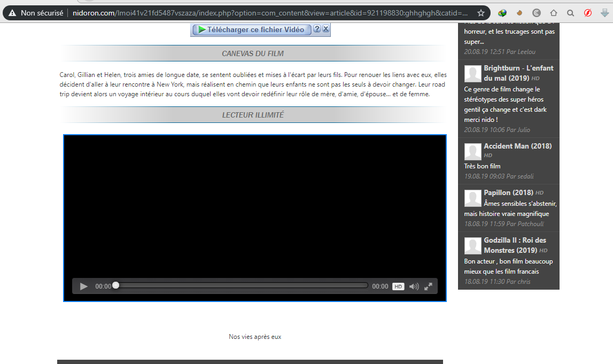The image size is (613, 364).
Task: Click the Non sécurisé warning icon
Action: pyautogui.click(x=12, y=13)
